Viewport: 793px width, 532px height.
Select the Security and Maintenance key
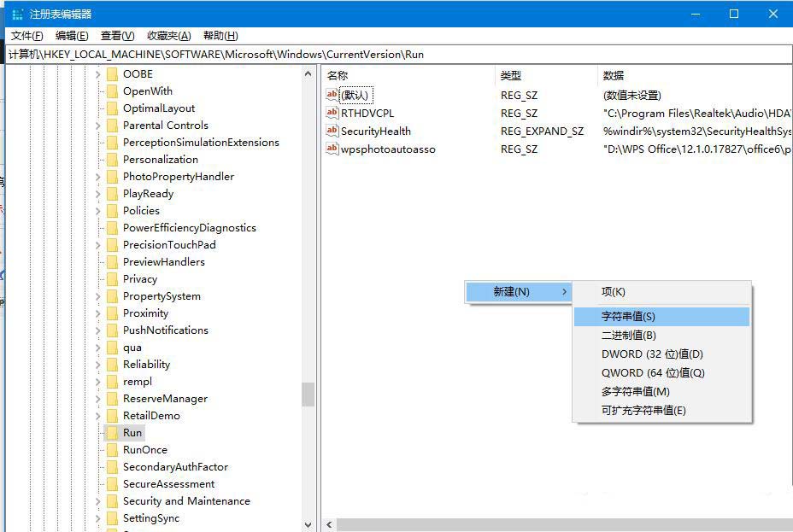[186, 501]
